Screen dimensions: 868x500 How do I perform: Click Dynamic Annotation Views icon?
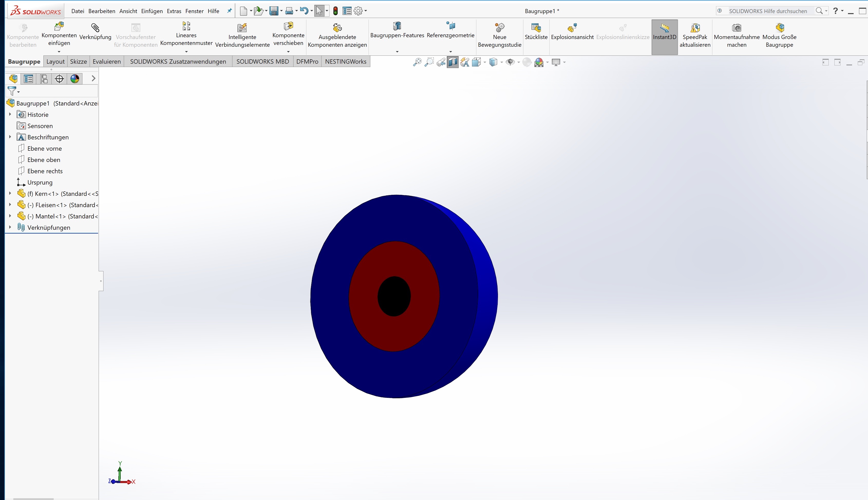pyautogui.click(x=465, y=62)
